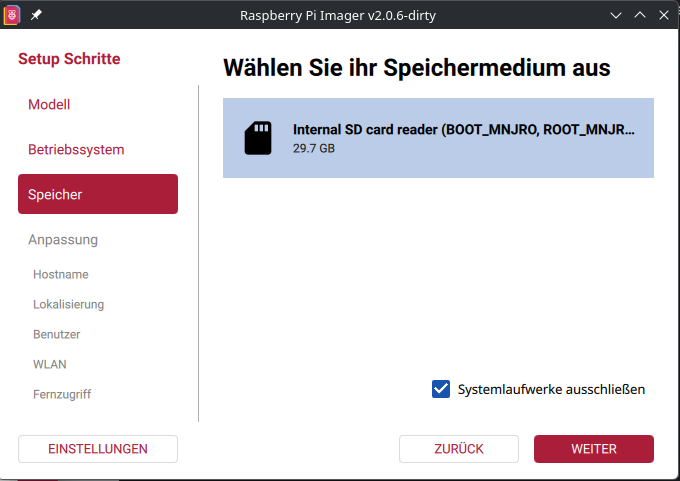
Task: Select the Benutzer sub-step
Action: tap(57, 334)
